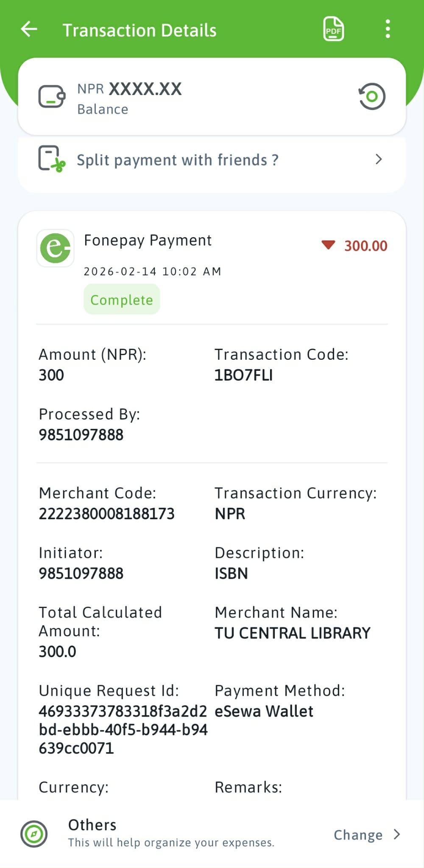
Task: Tap the red downward debit triangle
Action: pos(328,245)
